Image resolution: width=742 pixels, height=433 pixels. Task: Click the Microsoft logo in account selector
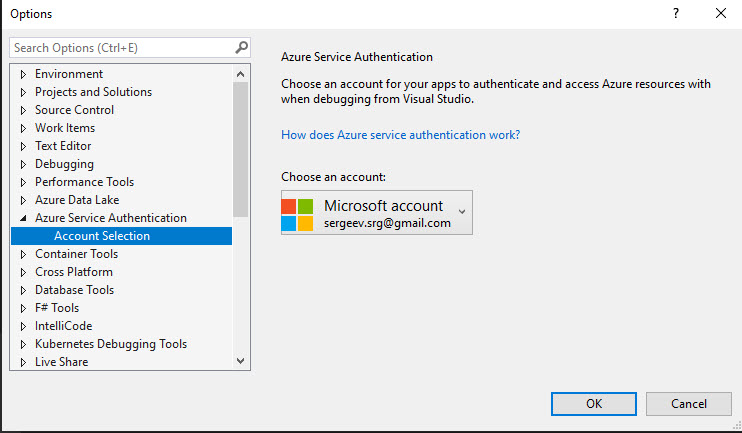click(297, 214)
